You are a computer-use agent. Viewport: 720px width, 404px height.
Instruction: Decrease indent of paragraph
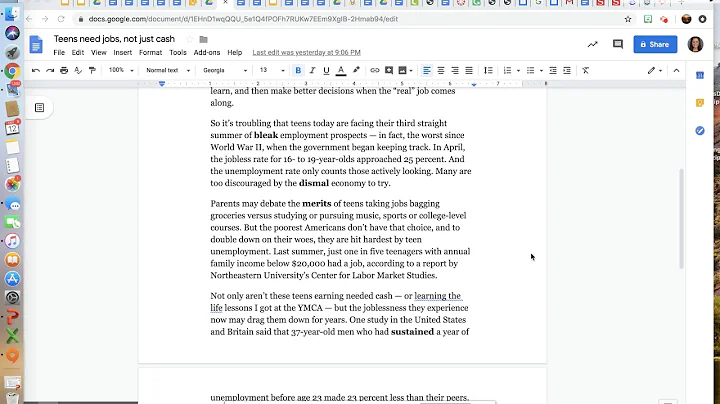click(553, 70)
